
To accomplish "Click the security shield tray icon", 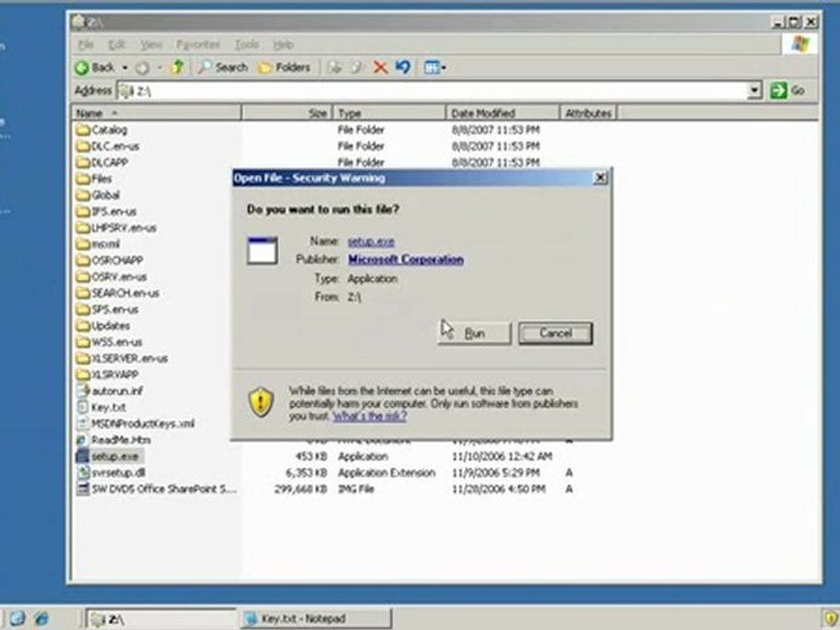I will tap(831, 619).
